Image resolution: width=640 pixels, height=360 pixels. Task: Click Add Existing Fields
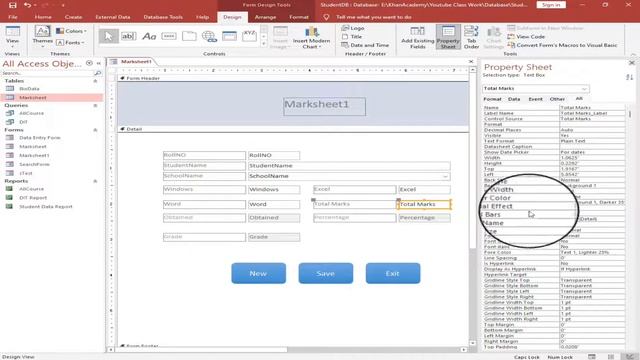[x=418, y=38]
